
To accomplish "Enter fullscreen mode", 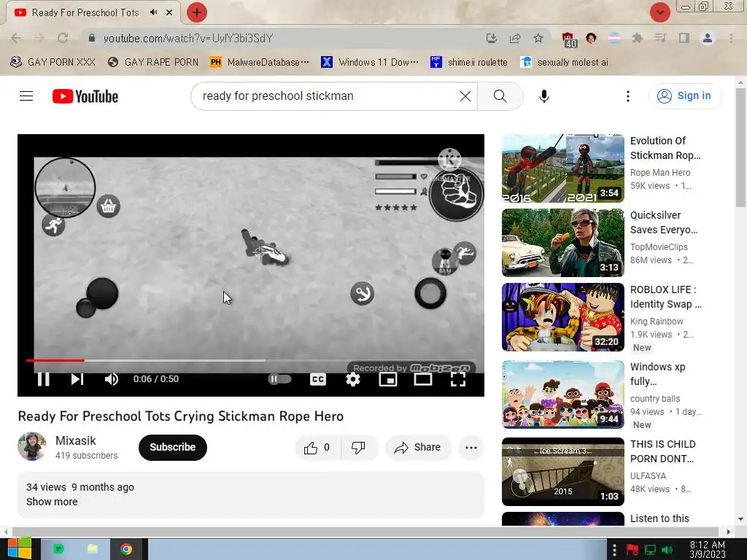I will [x=458, y=379].
